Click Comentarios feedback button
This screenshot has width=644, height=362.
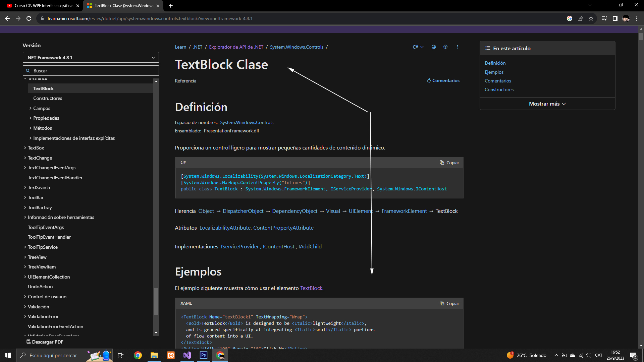click(x=443, y=80)
